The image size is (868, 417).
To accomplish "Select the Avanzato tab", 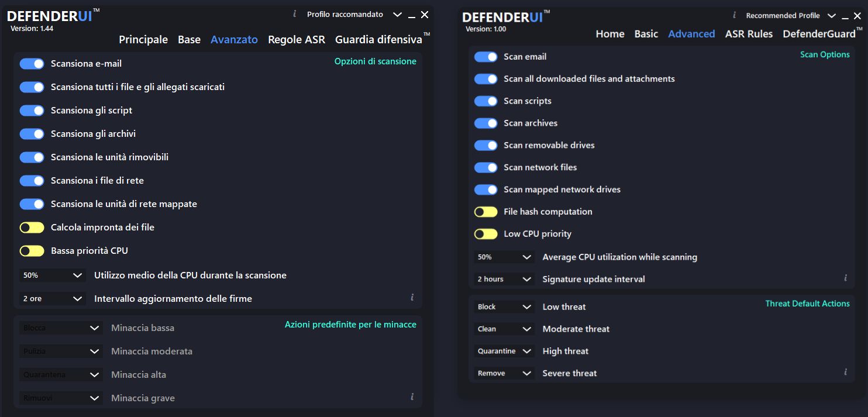I will click(234, 40).
